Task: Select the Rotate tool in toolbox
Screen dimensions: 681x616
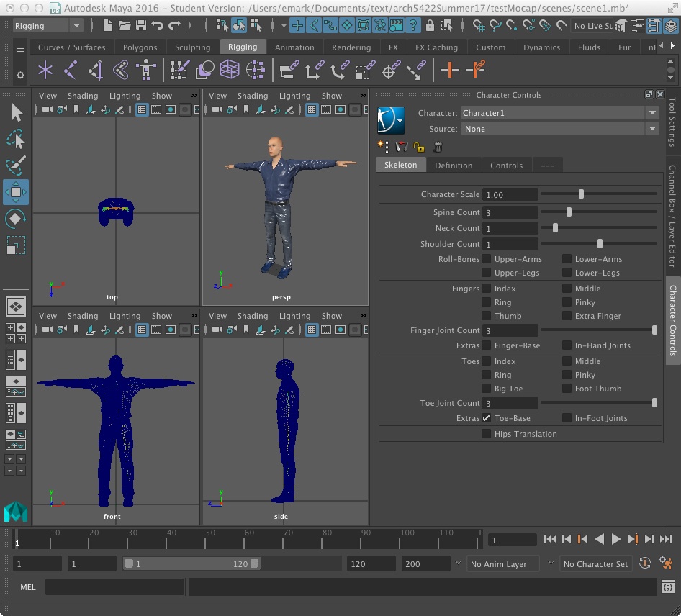Action: [x=16, y=219]
